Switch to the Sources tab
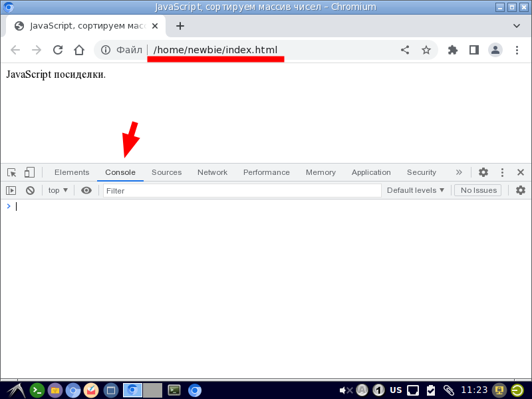Viewport: 532px width, 399px height. [167, 172]
